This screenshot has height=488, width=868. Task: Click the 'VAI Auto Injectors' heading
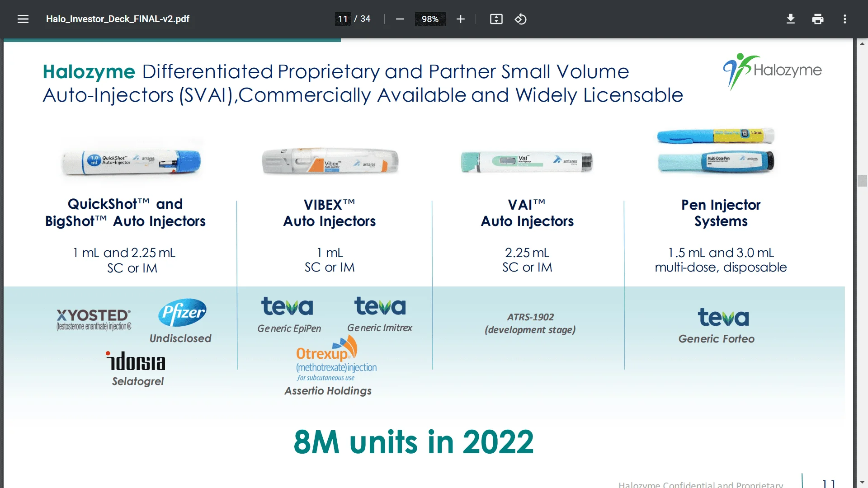pyautogui.click(x=527, y=213)
